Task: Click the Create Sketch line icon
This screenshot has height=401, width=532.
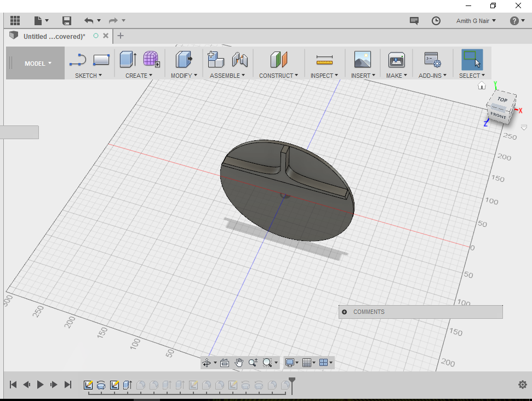Action: [78, 59]
